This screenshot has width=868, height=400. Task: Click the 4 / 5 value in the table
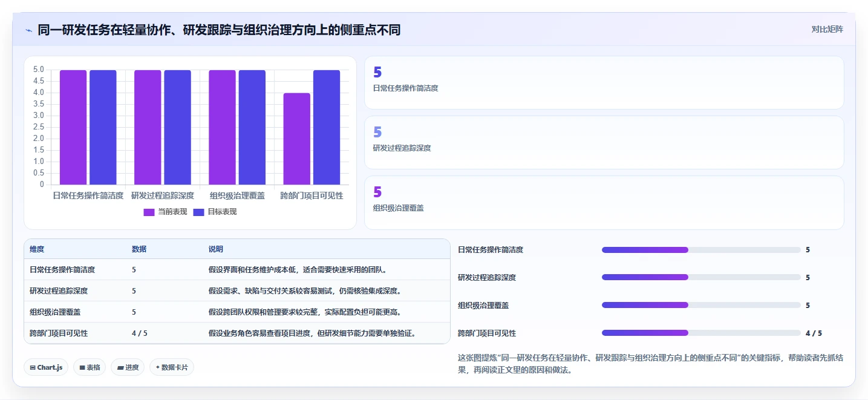140,333
